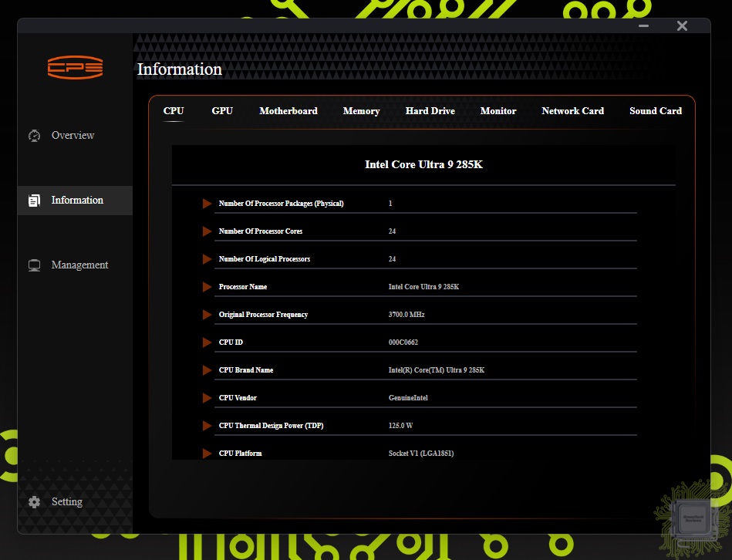This screenshot has height=560, width=732.
Task: Click the logical processors value 24
Action: point(392,259)
